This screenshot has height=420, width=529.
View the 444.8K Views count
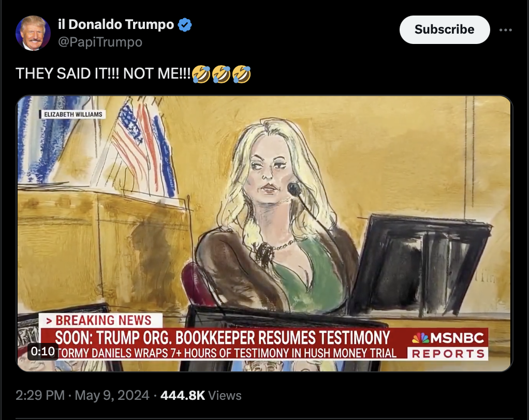coord(201,395)
